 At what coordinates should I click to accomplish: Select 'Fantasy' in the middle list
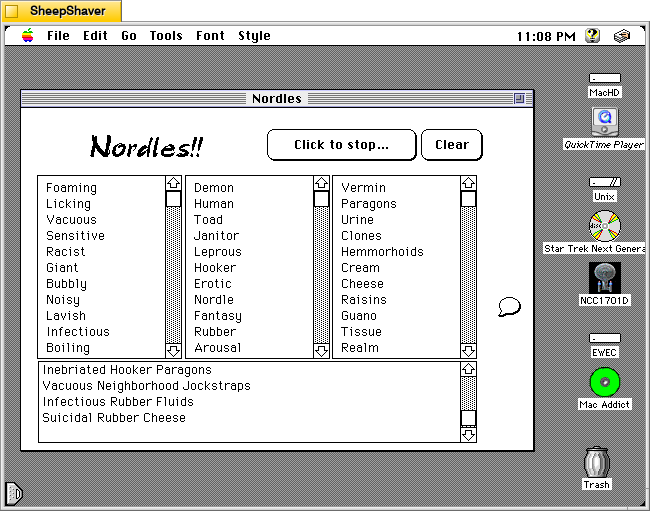[x=218, y=316]
